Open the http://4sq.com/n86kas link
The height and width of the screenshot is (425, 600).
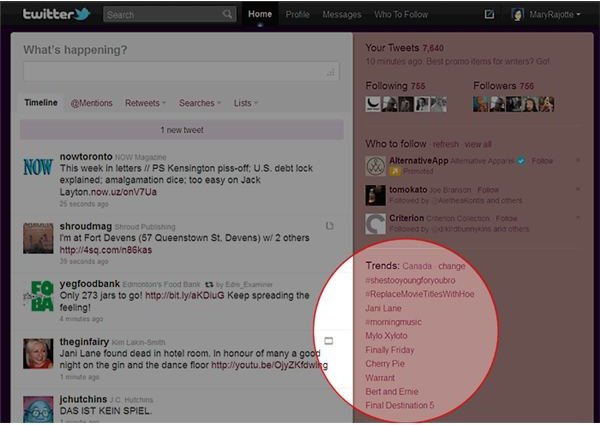point(106,250)
